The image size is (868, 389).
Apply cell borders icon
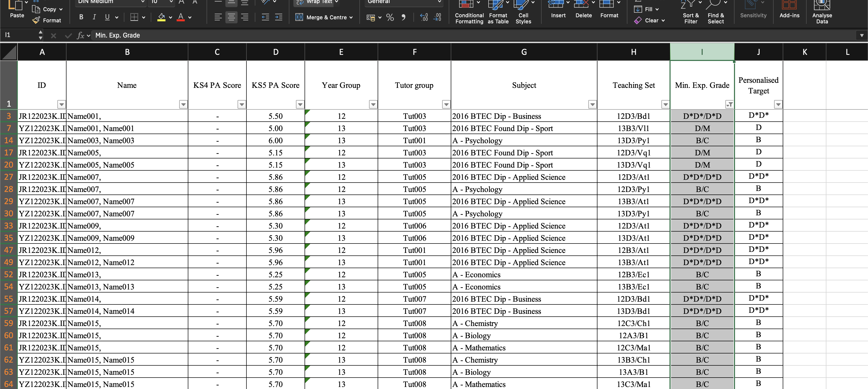click(134, 17)
